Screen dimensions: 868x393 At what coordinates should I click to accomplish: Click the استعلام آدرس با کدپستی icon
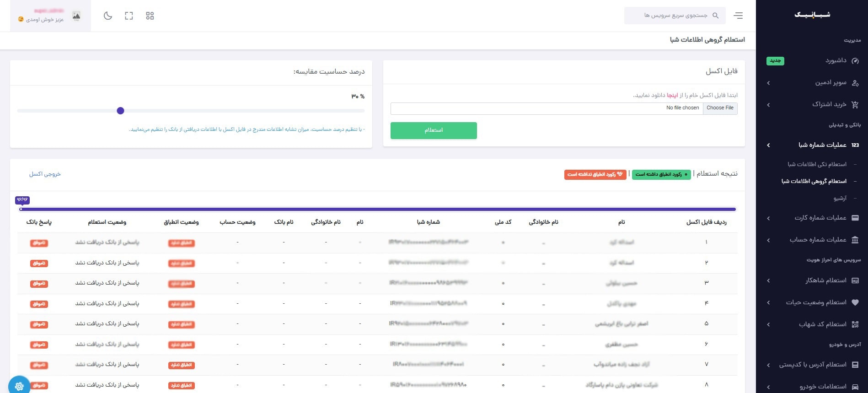coord(855,365)
